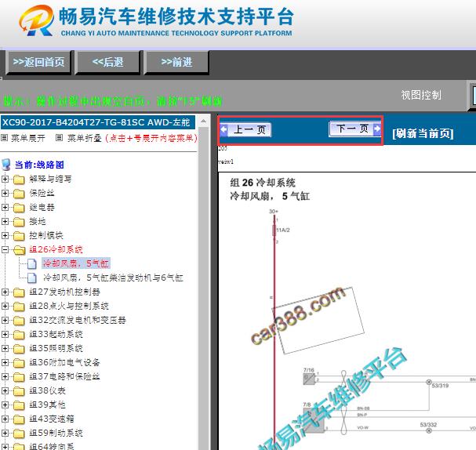Select the 组27发动机控制器 tree label
The height and width of the screenshot is (450, 476).
64,292
